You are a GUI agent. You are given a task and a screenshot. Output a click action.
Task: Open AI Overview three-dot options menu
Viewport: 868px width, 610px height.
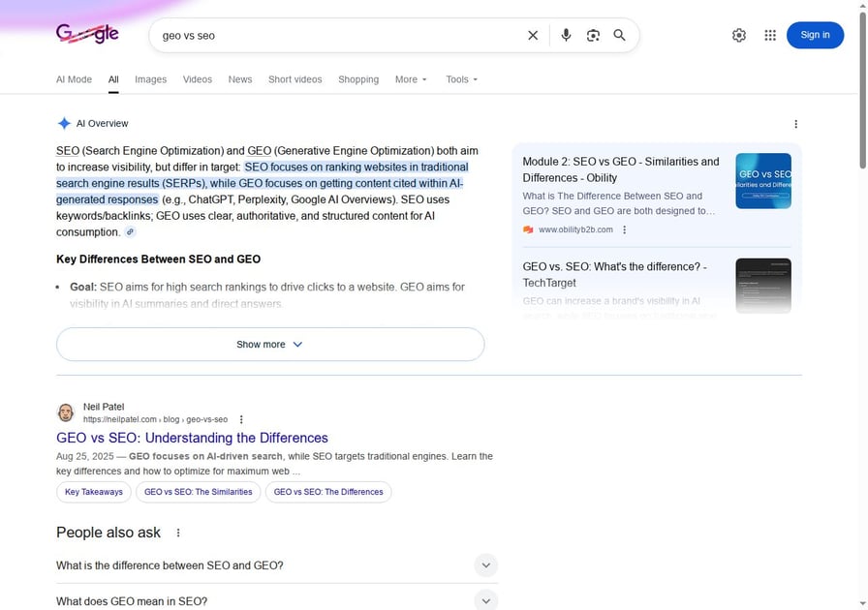point(795,124)
